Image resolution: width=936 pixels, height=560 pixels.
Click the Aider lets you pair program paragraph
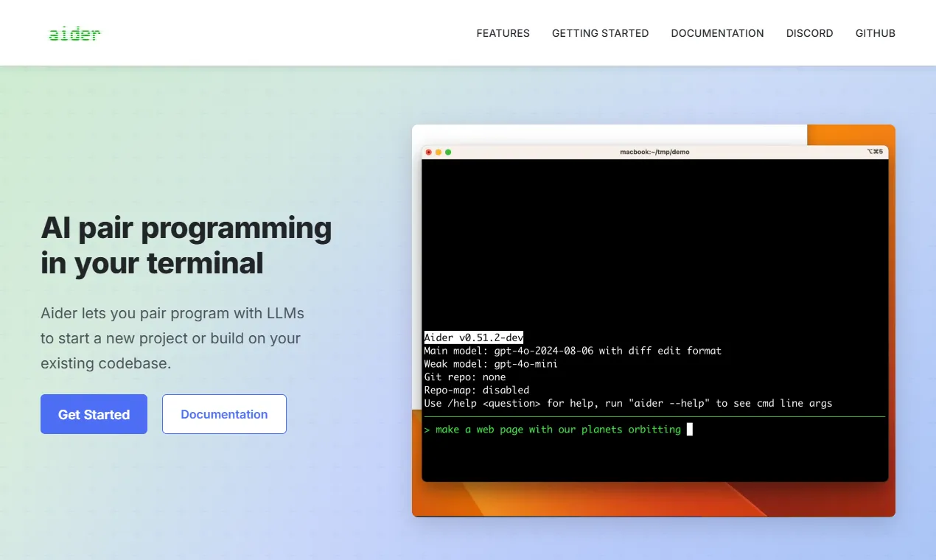pos(172,338)
